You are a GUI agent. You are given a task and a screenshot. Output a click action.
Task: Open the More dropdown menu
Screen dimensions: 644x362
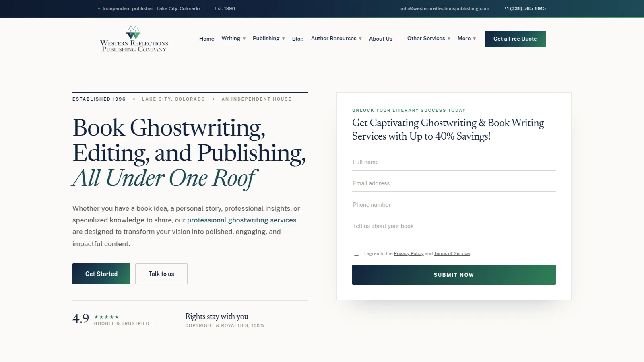pos(466,39)
